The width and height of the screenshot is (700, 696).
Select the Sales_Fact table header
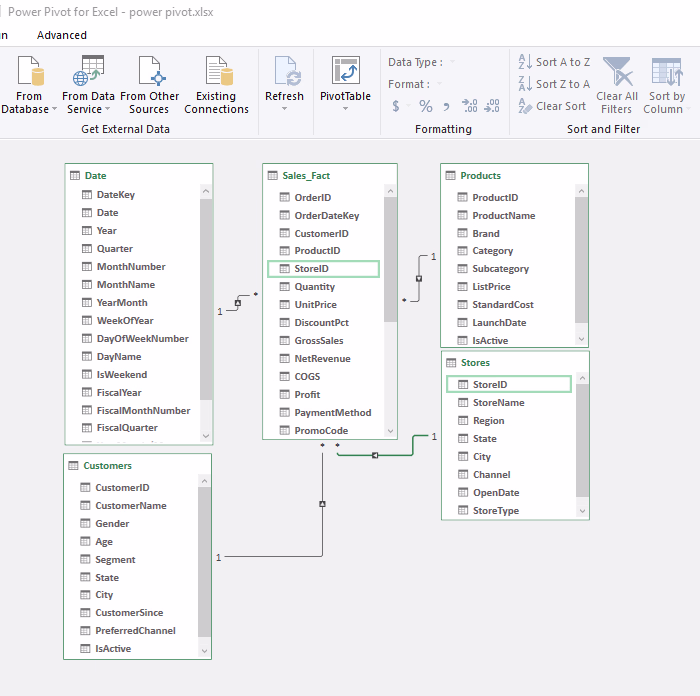[329, 175]
